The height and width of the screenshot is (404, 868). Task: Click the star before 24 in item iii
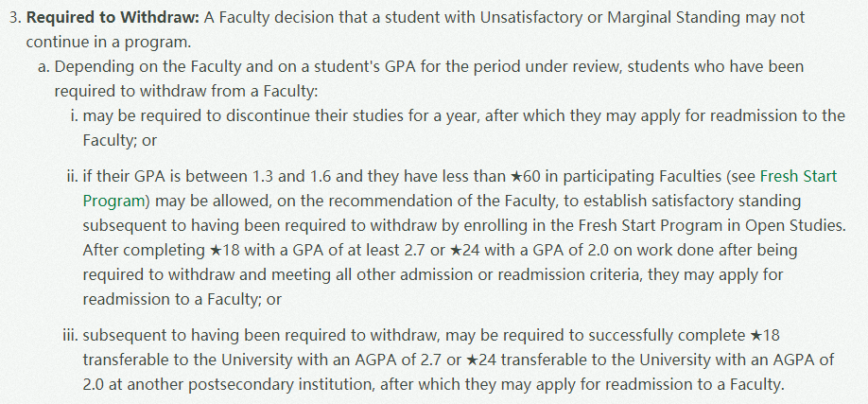pos(474,361)
